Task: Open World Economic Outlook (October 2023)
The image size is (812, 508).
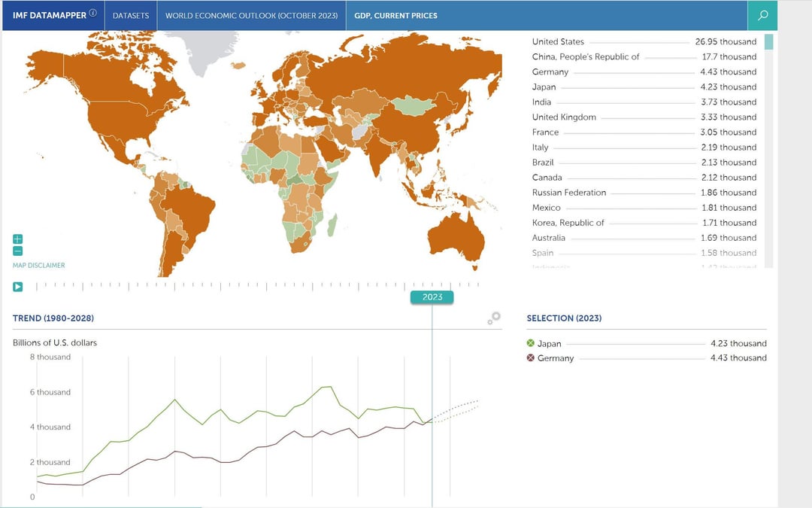Action: click(x=251, y=15)
